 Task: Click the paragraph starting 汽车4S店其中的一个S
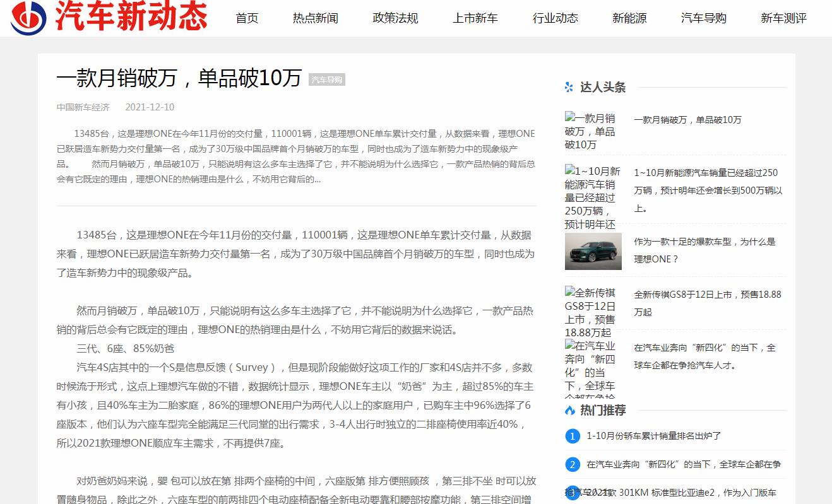(x=295, y=405)
